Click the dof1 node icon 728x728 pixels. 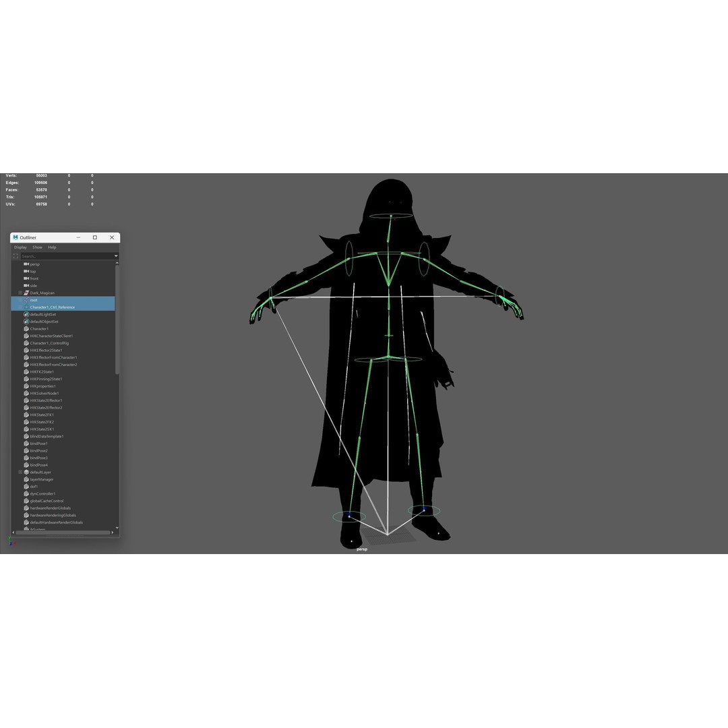pos(26,487)
